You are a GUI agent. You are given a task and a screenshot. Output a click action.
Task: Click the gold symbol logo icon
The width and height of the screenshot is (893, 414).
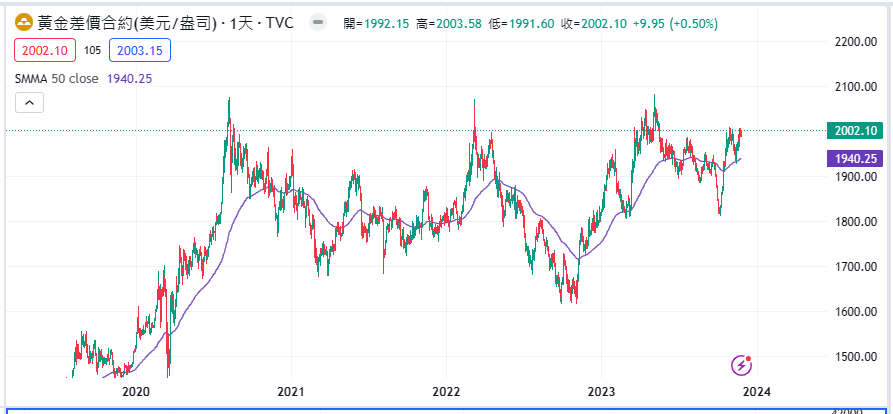pos(23,23)
